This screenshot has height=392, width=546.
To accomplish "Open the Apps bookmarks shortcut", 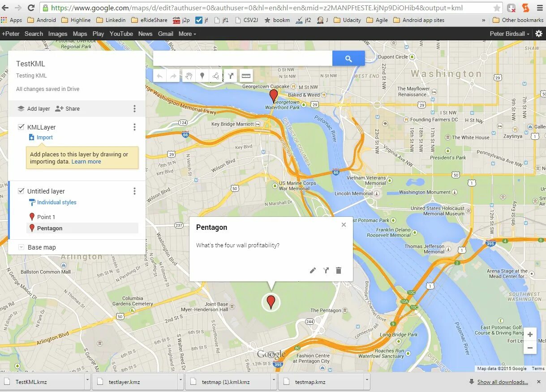I will [12, 20].
